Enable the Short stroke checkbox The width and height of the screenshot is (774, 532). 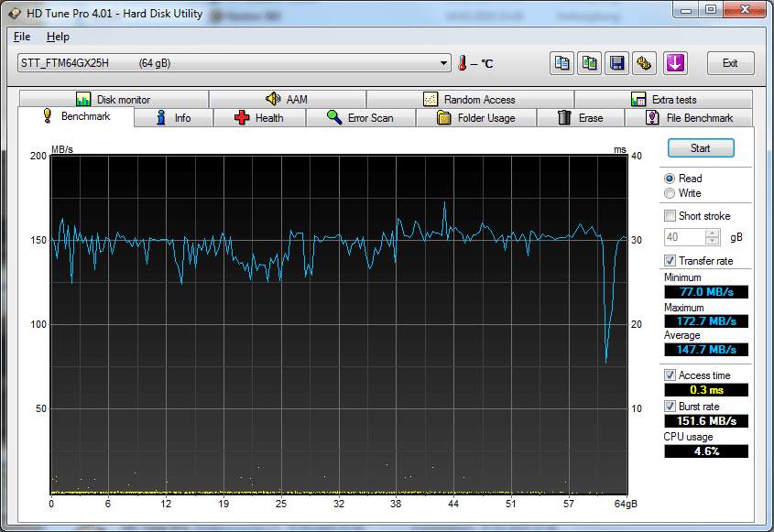670,216
